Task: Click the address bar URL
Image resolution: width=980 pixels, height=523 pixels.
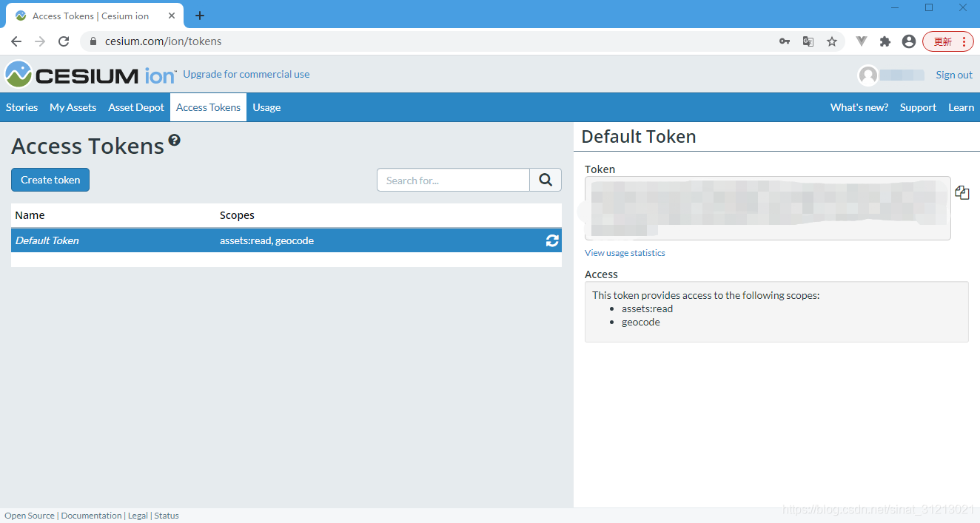Action: tap(164, 41)
